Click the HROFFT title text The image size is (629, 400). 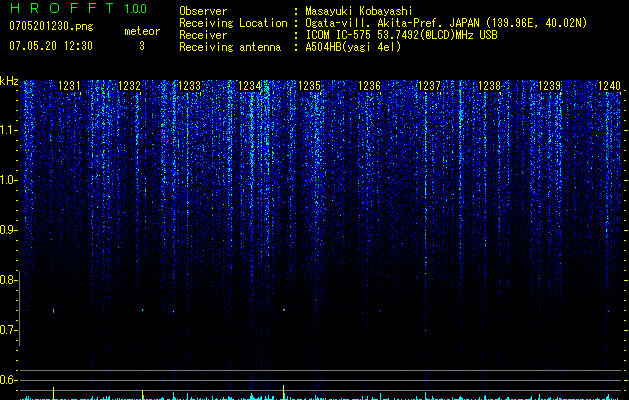(x=62, y=8)
